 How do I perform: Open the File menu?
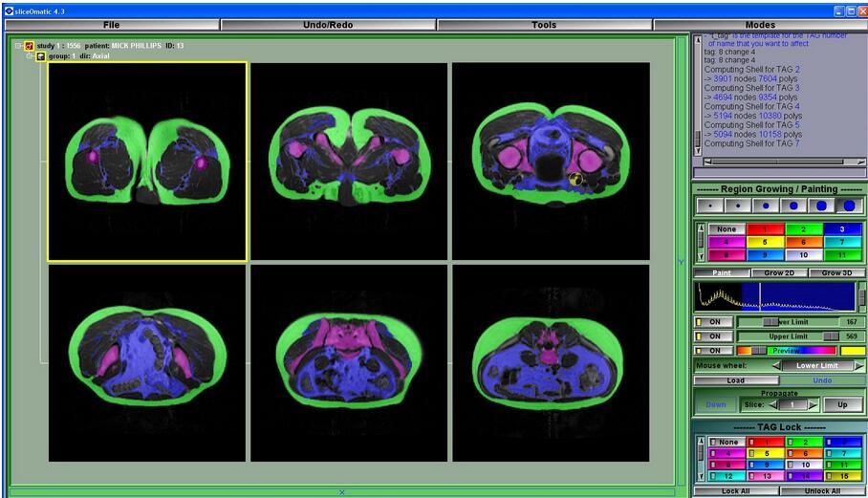pyautogui.click(x=111, y=25)
